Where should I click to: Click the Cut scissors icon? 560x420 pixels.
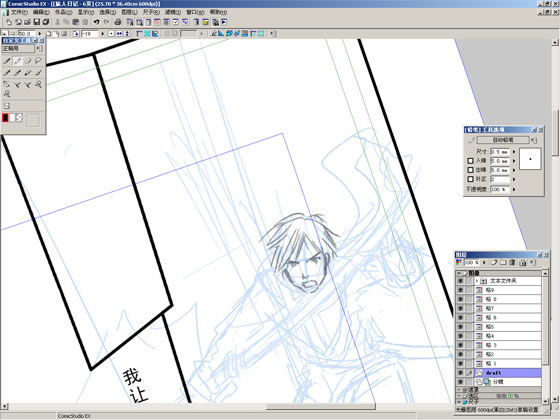tap(57, 22)
